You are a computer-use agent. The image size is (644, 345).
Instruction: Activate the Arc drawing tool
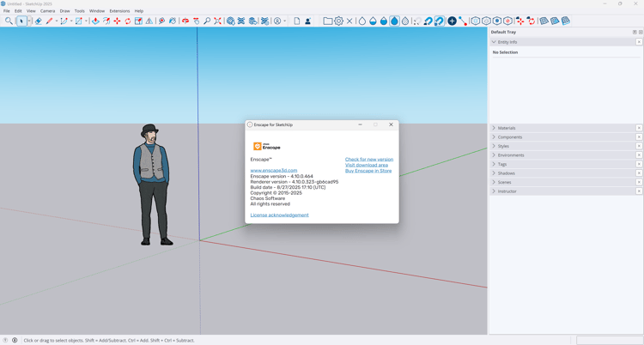click(x=64, y=21)
